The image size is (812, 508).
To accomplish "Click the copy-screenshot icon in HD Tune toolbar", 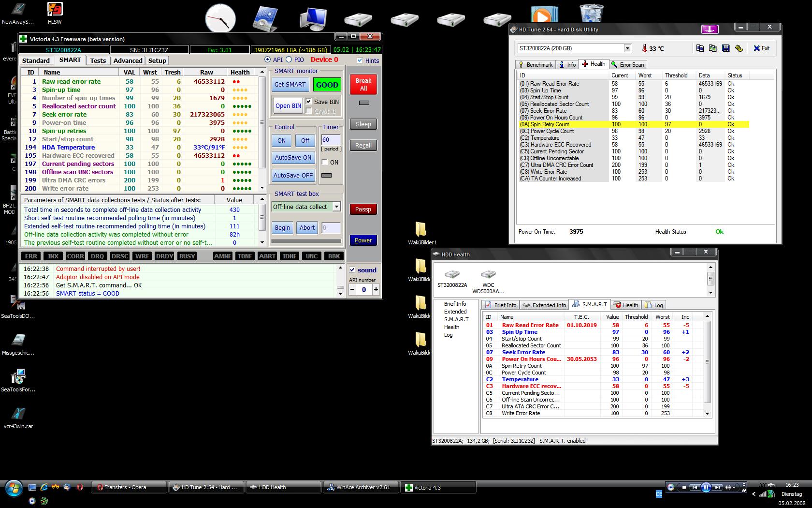I will pyautogui.click(x=712, y=48).
